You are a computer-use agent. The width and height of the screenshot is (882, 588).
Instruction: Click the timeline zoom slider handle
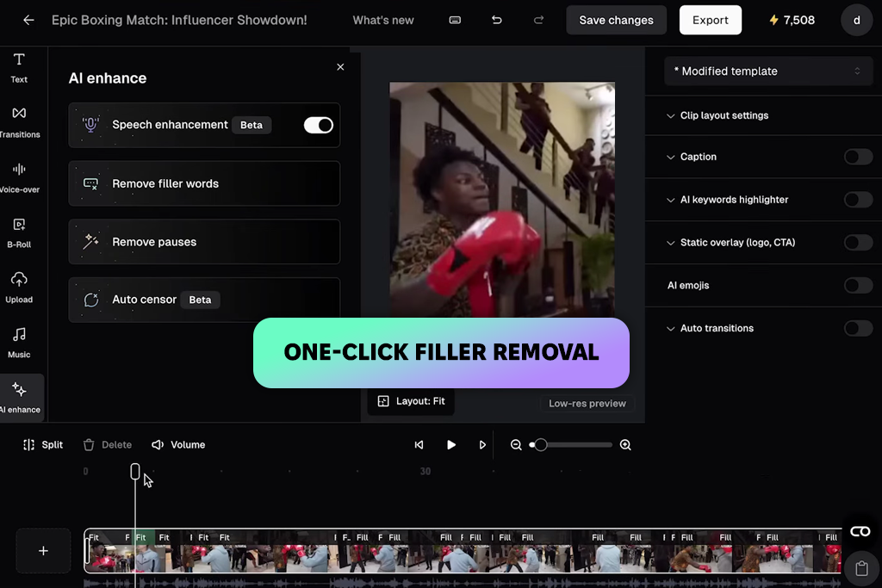541,444
